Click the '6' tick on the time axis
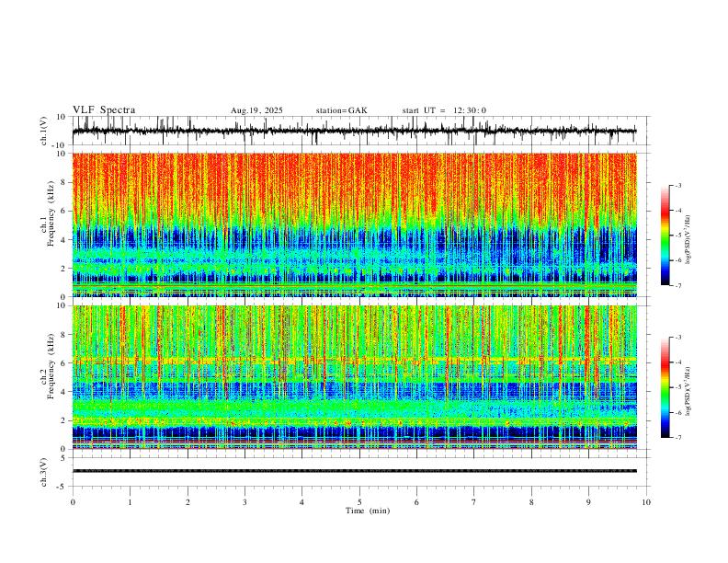Viewport: 728px width, 563px height. coord(416,502)
